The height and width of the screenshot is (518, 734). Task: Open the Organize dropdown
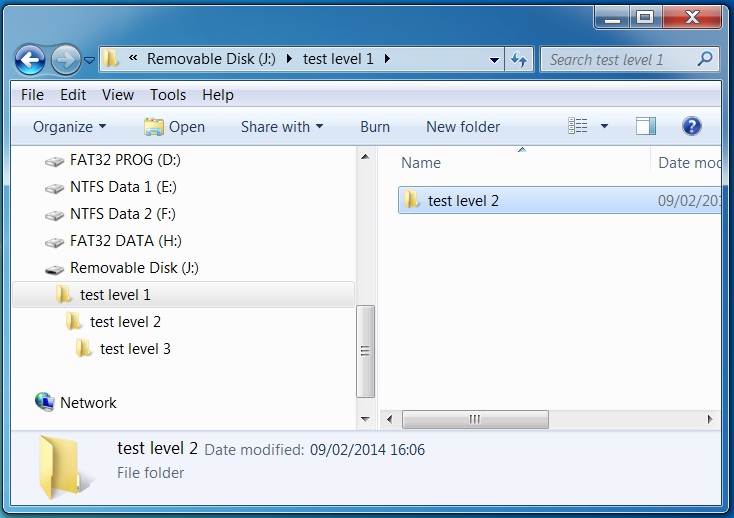tap(70, 127)
